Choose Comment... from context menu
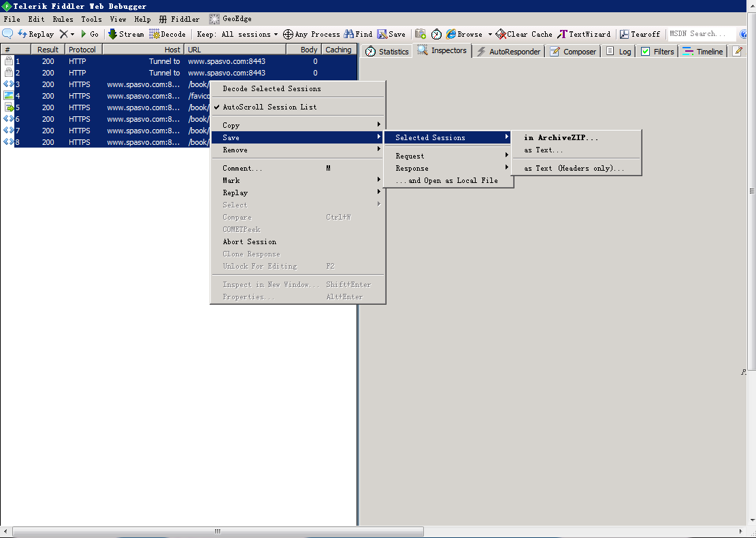The width and height of the screenshot is (756, 538). 298,168
